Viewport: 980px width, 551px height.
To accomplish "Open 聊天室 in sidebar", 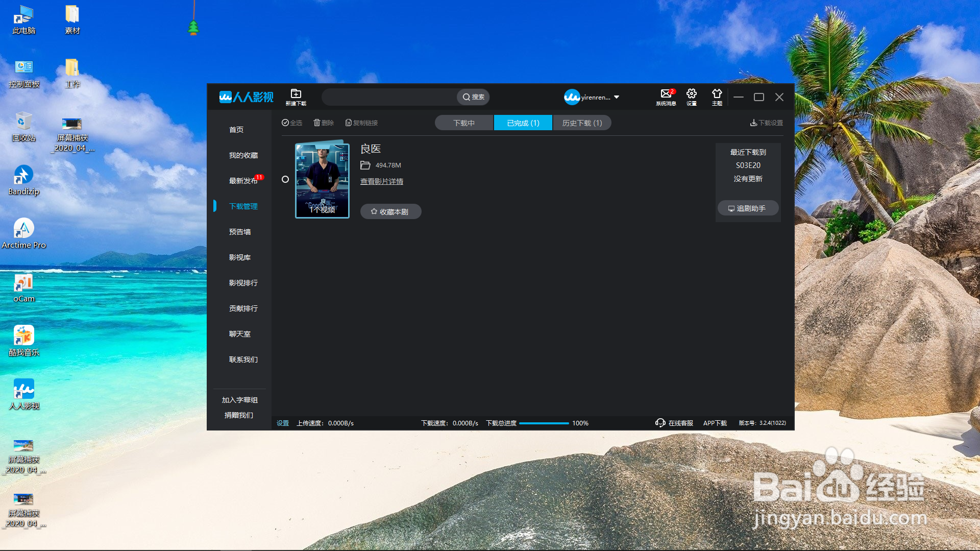I will tap(240, 334).
